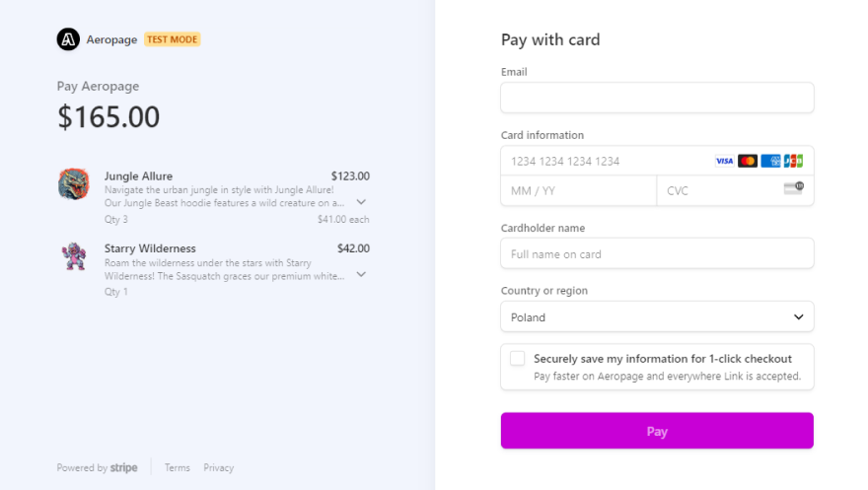Open the Country or region dropdown
The width and height of the screenshot is (868, 490).
(657, 317)
